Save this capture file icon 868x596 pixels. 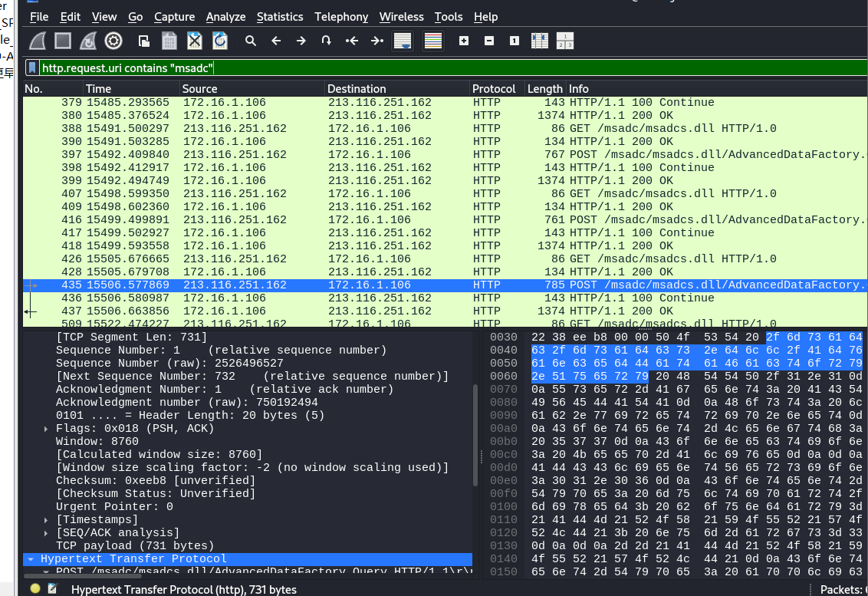point(169,41)
